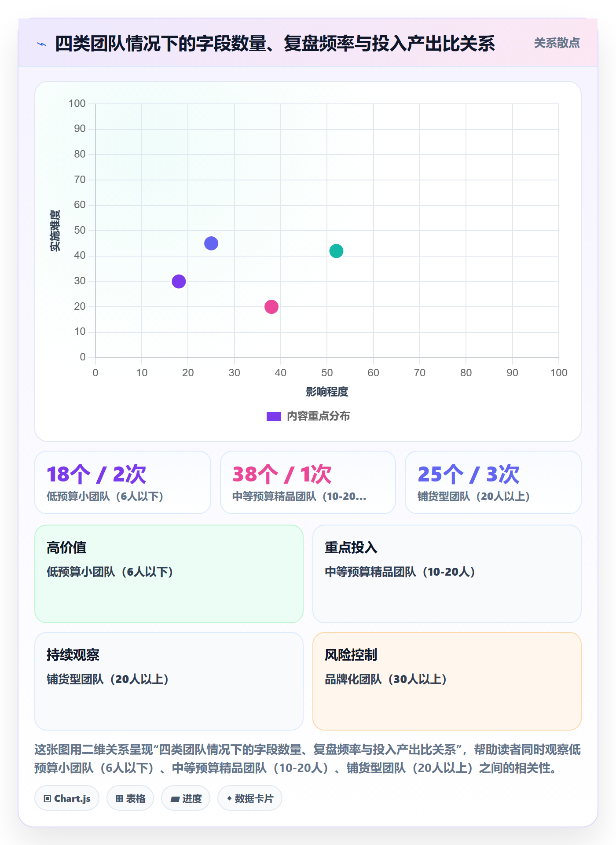
Task: Click the 表格 table tag icon
Action: [119, 799]
